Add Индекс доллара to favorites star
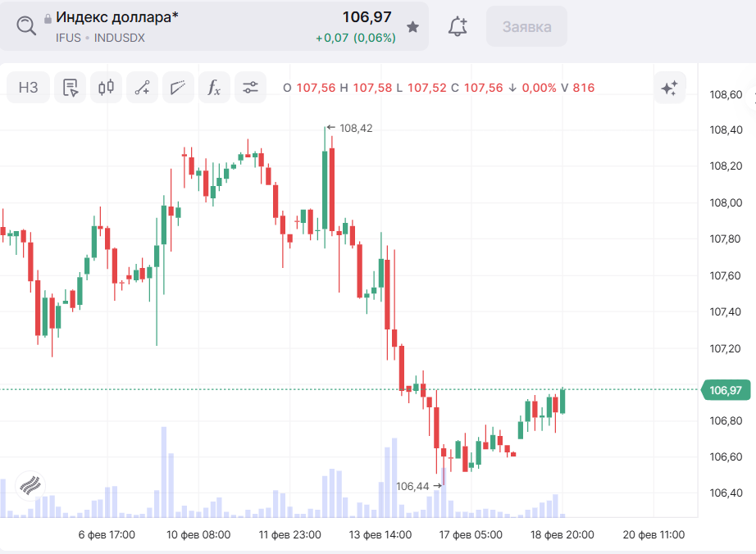 point(412,27)
